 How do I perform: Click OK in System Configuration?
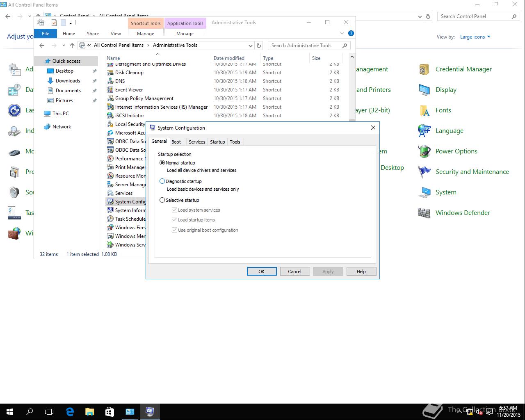click(262, 272)
